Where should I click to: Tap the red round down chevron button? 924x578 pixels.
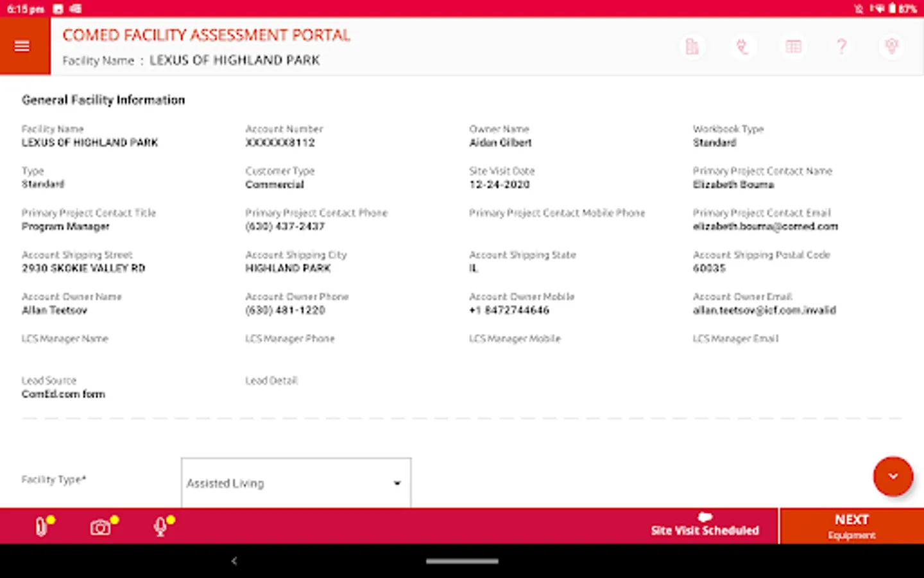(893, 477)
